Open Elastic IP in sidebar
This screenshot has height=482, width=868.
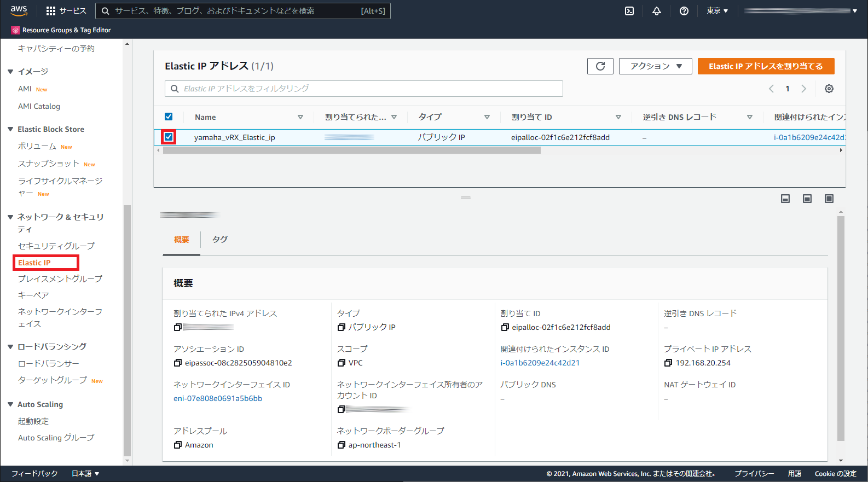[x=34, y=263]
